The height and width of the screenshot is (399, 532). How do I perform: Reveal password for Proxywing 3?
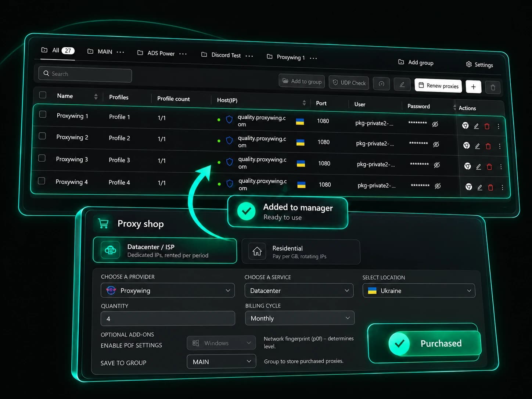tap(437, 165)
